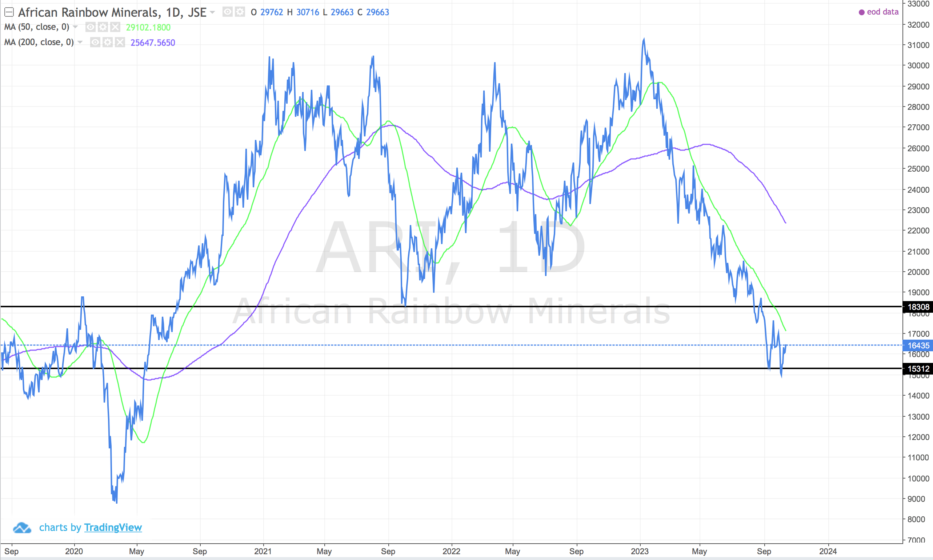Remove the MA 50 indicator
Image resolution: width=933 pixels, height=560 pixels.
pyautogui.click(x=116, y=27)
